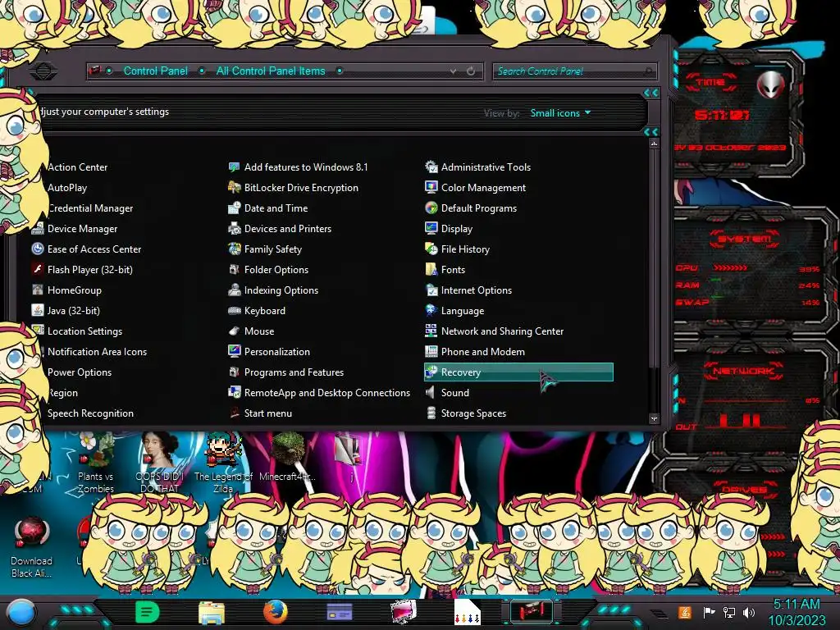This screenshot has height=630, width=840.
Task: Click the Action Center flag in the tray
Action: click(709, 612)
